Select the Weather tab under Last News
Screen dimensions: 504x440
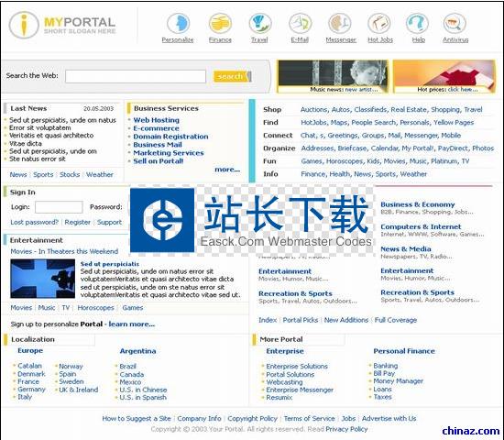[100, 175]
